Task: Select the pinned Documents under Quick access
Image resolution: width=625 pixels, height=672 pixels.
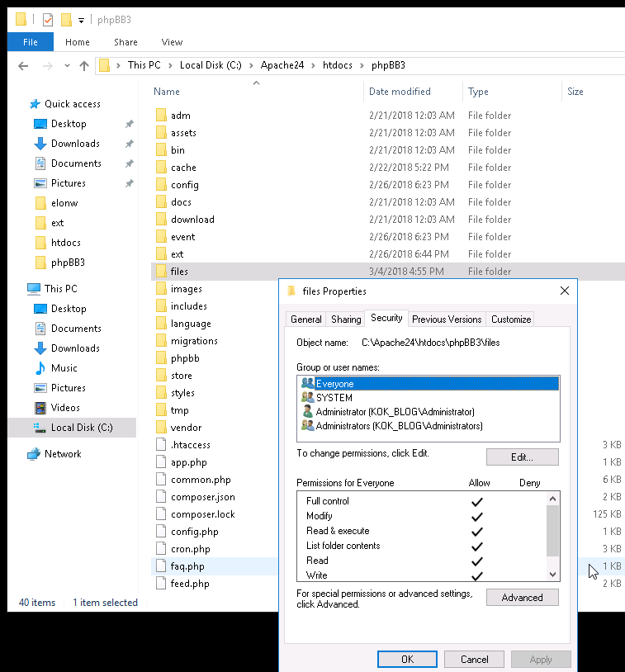Action: coord(76,163)
